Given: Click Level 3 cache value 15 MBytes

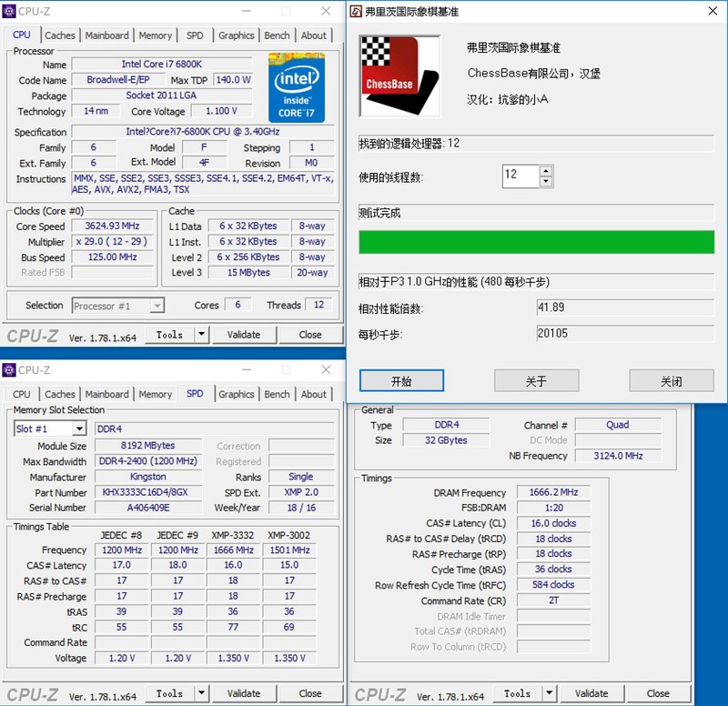Looking at the screenshot, I should (x=248, y=272).
